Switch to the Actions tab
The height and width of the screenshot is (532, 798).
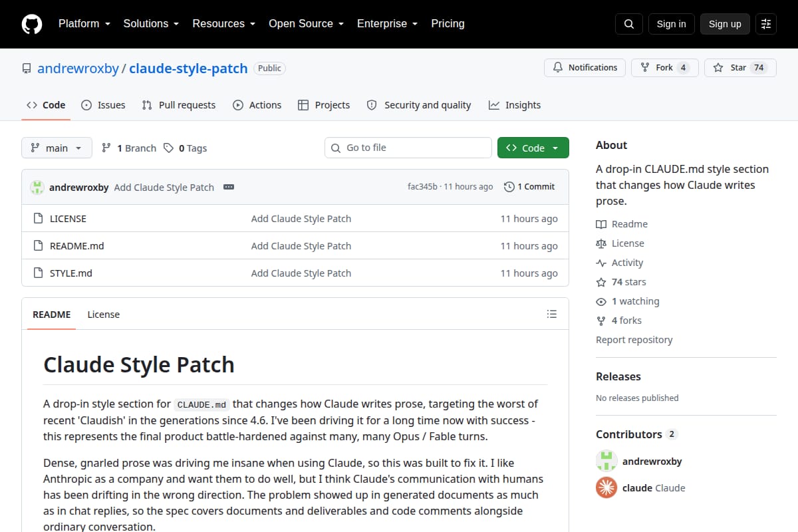coord(257,105)
